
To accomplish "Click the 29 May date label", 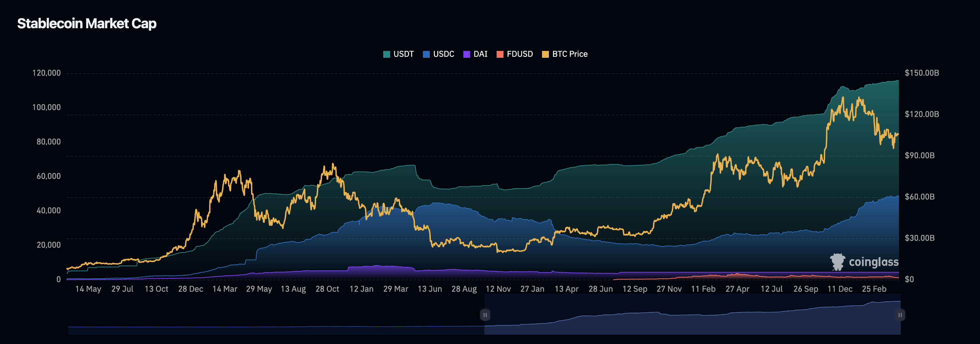I will pyautogui.click(x=259, y=289).
